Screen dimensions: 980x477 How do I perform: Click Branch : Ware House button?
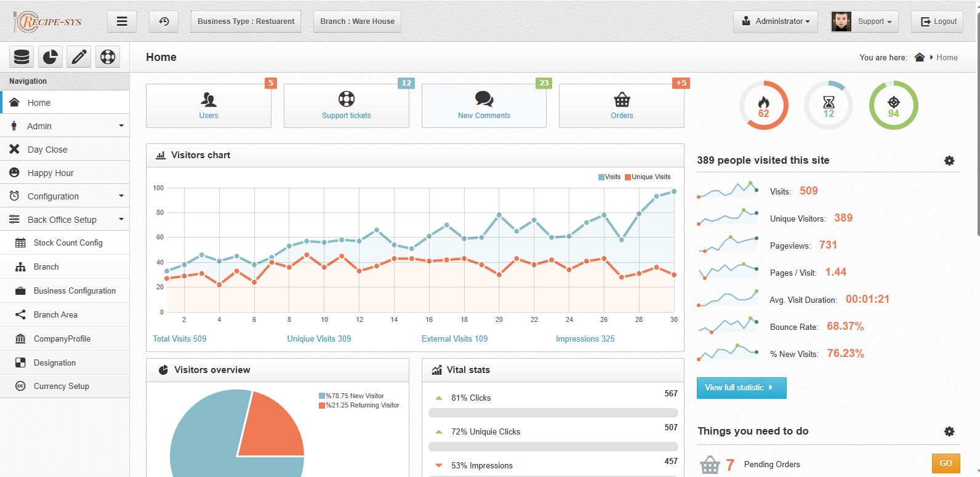(x=357, y=22)
